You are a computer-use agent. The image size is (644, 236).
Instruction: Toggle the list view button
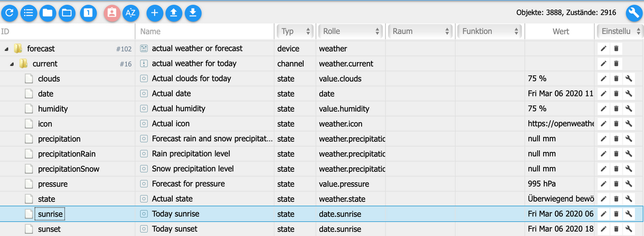[28, 12]
